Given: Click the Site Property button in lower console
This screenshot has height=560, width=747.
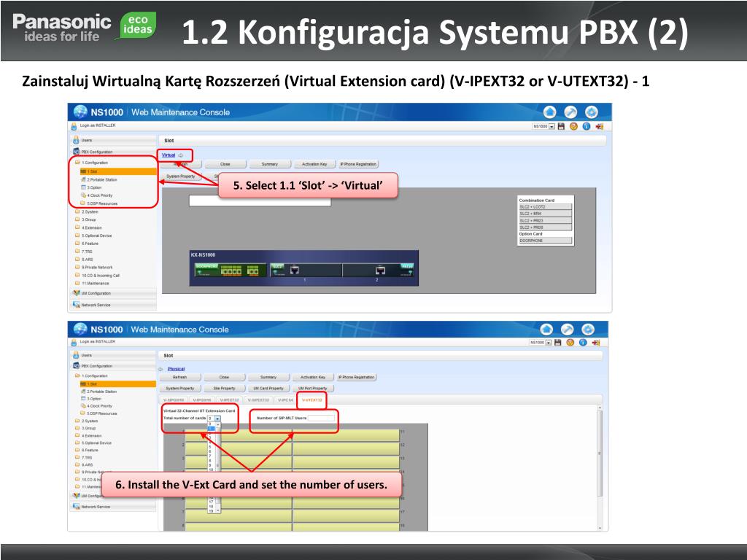Looking at the screenshot, I should [x=225, y=388].
